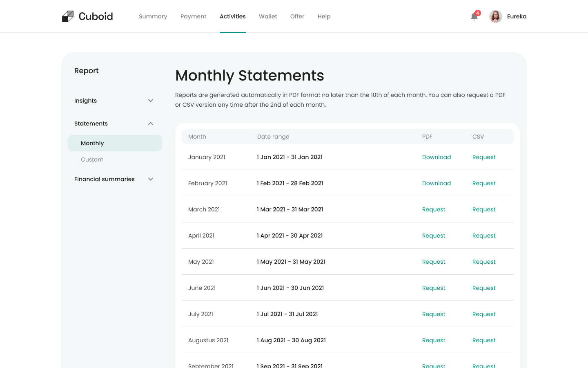Click the Month column header
Viewport: 588px width, 368px height.
pos(197,137)
